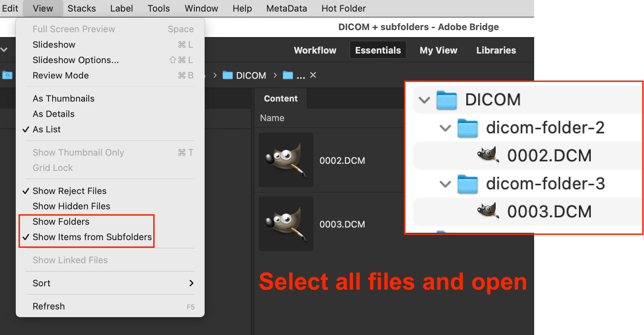The image size is (644, 335).
Task: Switch view to As Details
Action: click(x=110, y=114)
